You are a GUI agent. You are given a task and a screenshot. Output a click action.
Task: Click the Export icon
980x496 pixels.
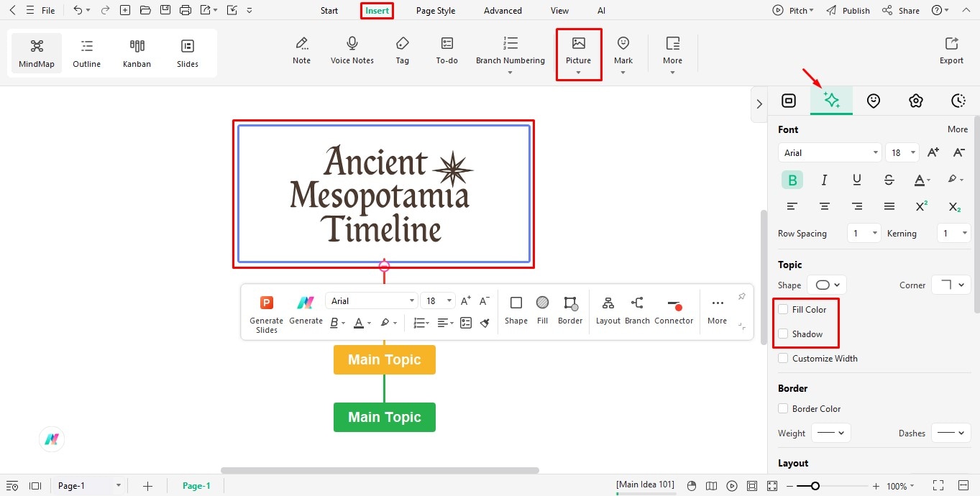pos(951,50)
